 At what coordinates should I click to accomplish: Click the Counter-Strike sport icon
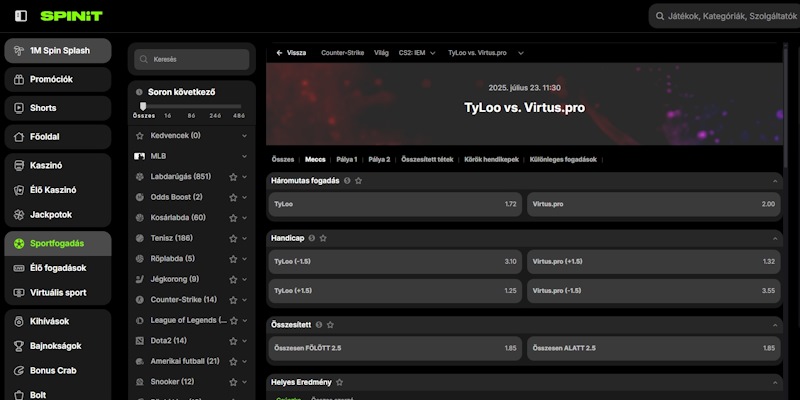point(140,299)
